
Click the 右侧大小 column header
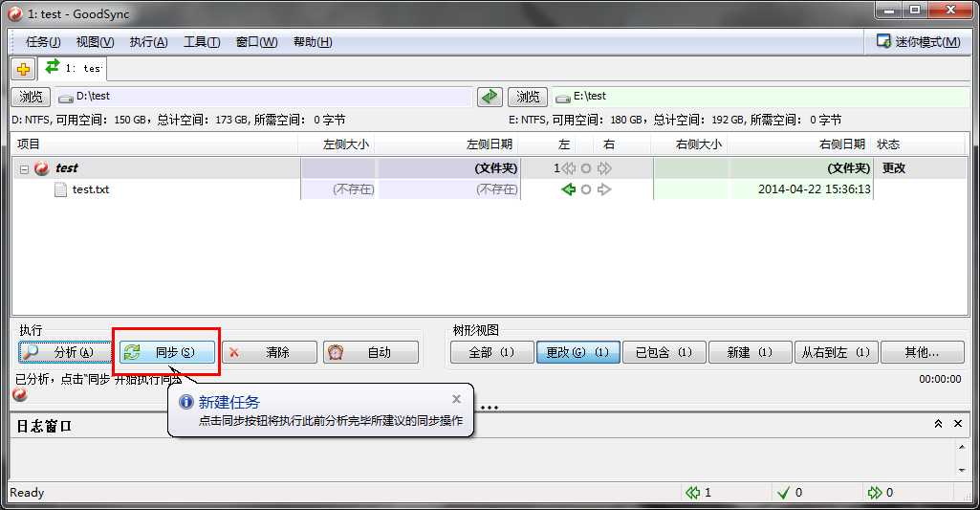(690, 144)
